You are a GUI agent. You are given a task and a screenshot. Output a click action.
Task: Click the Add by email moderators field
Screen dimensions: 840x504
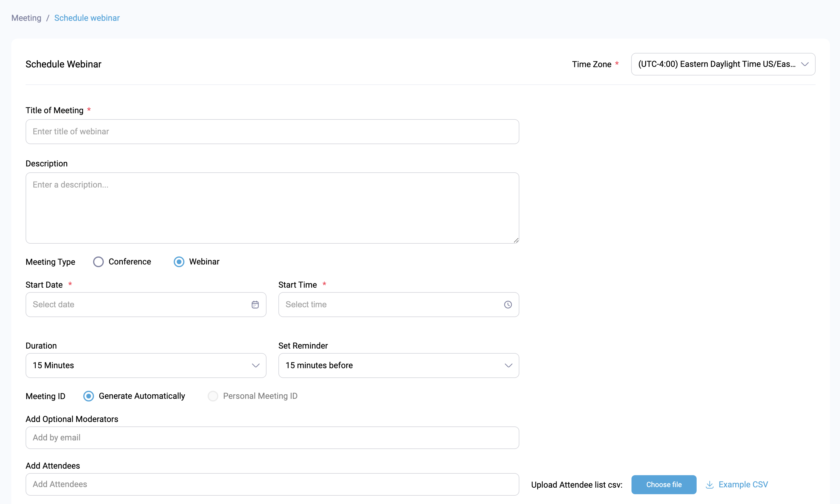pyautogui.click(x=272, y=438)
